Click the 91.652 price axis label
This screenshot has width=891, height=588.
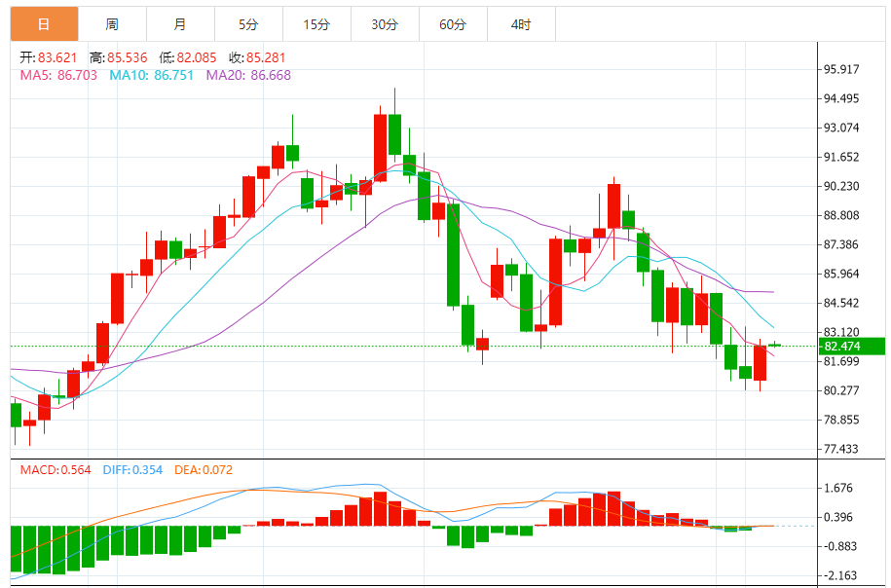click(x=841, y=157)
